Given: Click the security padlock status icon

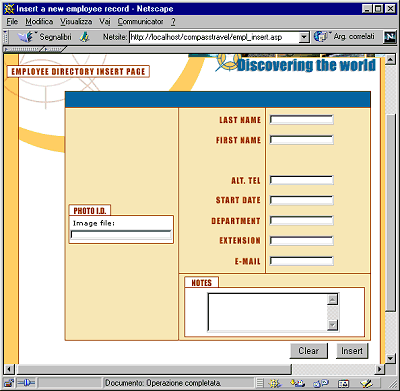Looking at the screenshot, I should [9, 383].
